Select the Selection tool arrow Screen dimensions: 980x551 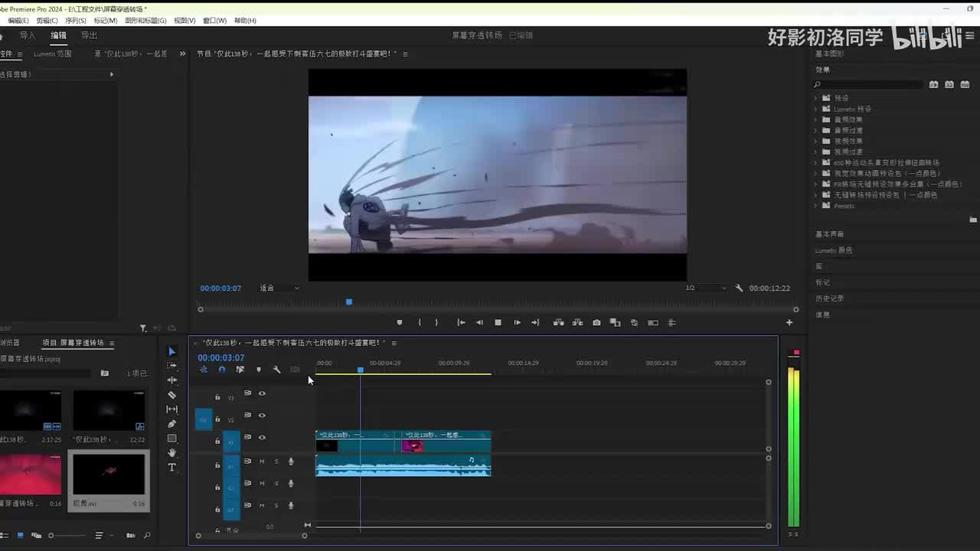click(171, 351)
